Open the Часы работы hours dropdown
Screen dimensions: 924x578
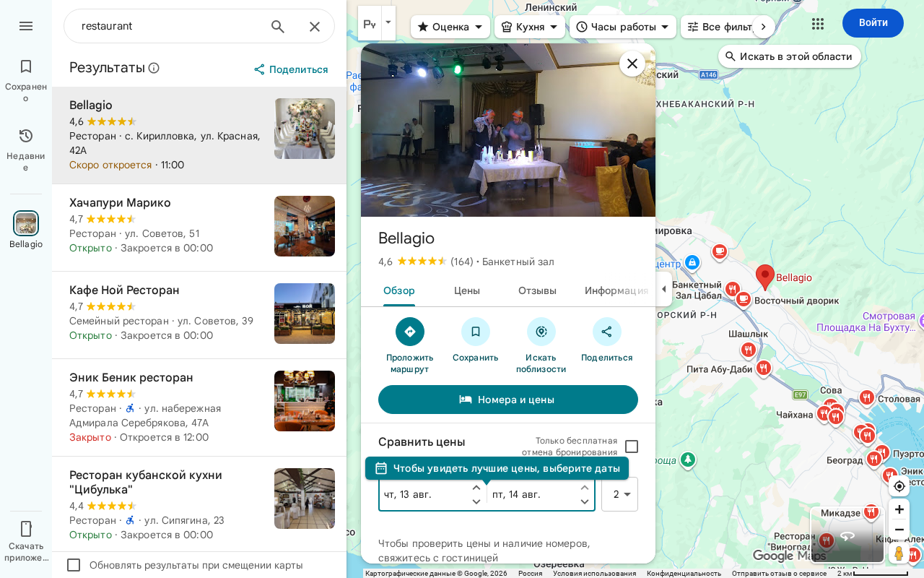point(623,27)
